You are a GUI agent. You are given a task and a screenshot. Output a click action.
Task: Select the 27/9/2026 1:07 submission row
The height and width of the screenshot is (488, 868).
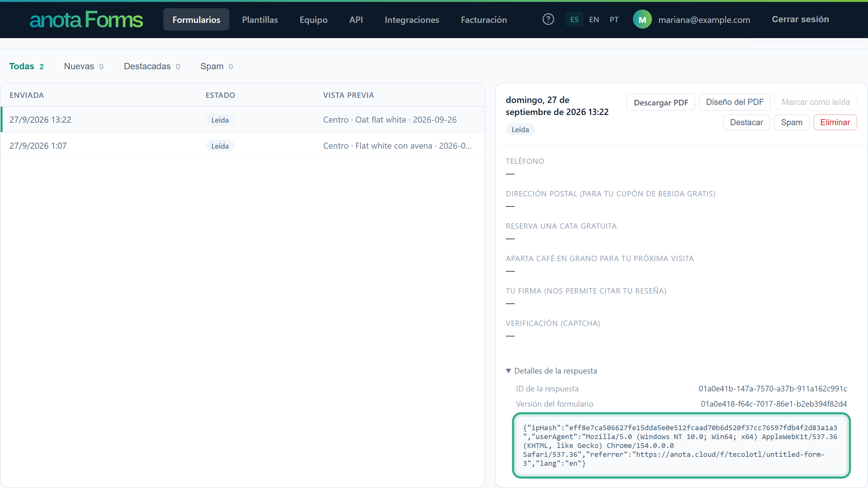tap(243, 146)
